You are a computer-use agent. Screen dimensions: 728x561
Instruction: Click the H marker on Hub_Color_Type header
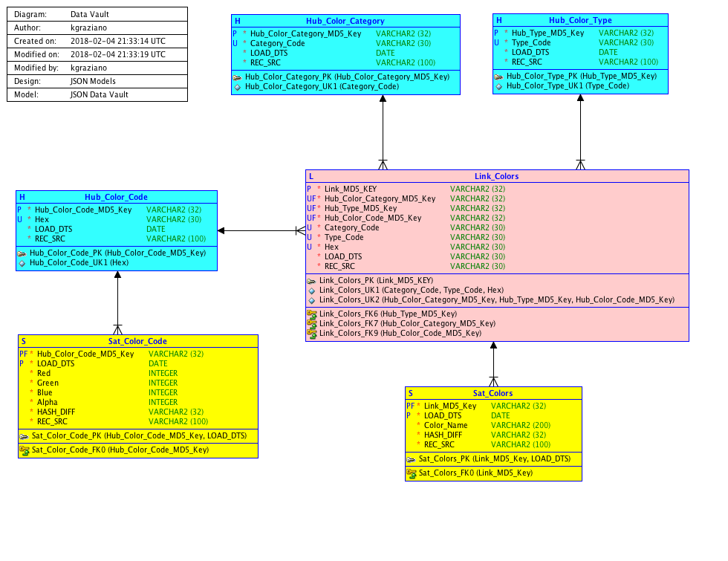coord(499,21)
